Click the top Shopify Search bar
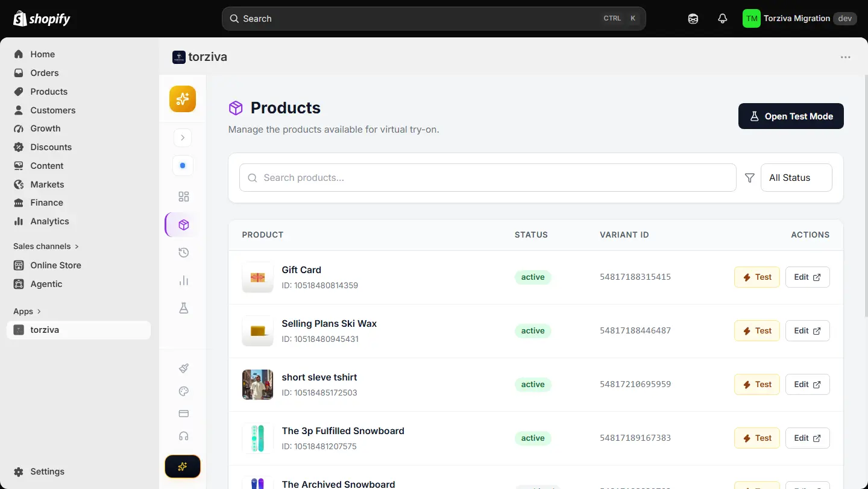 [x=434, y=19]
